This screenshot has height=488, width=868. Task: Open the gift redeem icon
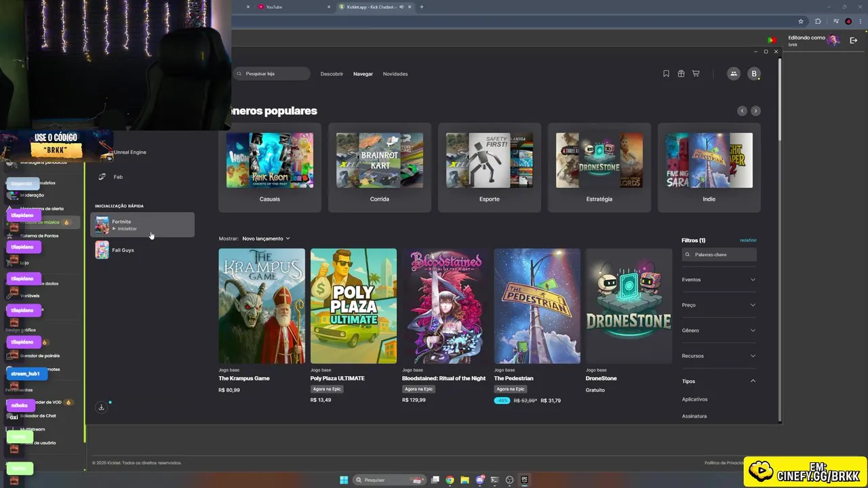[x=681, y=74]
